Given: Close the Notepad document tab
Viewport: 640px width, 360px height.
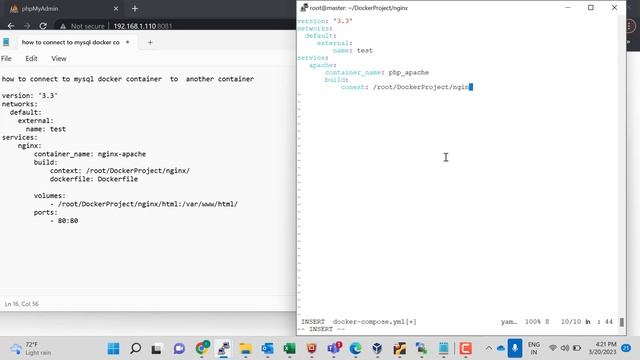Looking at the screenshot, I should 127,42.
